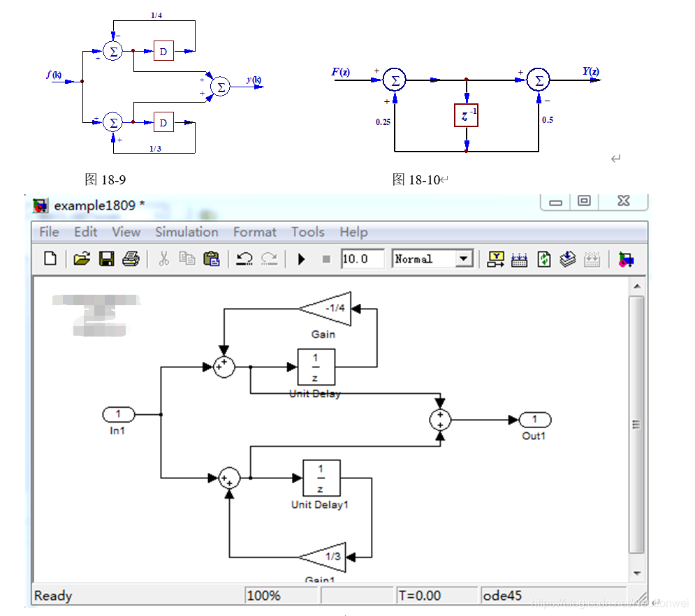
Task: Click the Simulink model icon in title bar
Action: point(41,205)
